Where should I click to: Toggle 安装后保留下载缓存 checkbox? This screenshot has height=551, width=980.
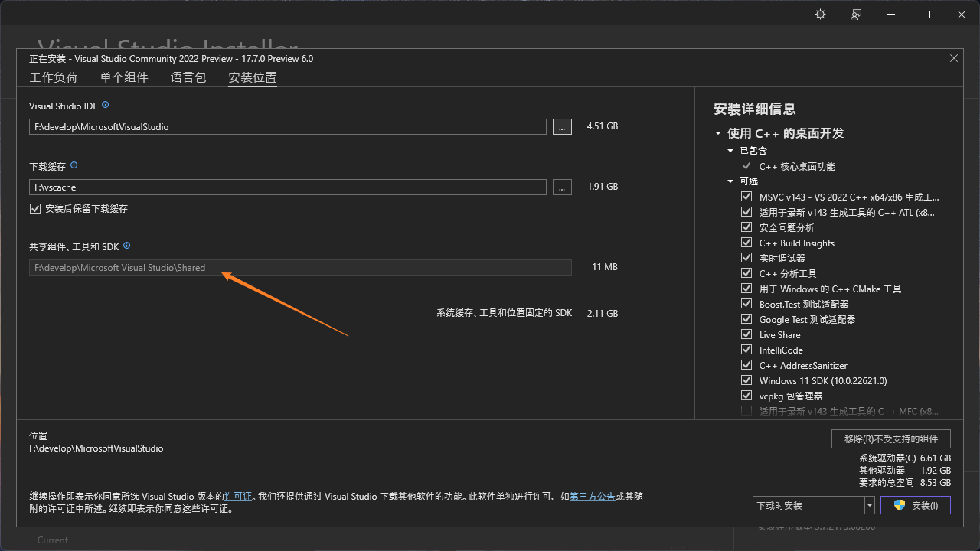(x=35, y=208)
